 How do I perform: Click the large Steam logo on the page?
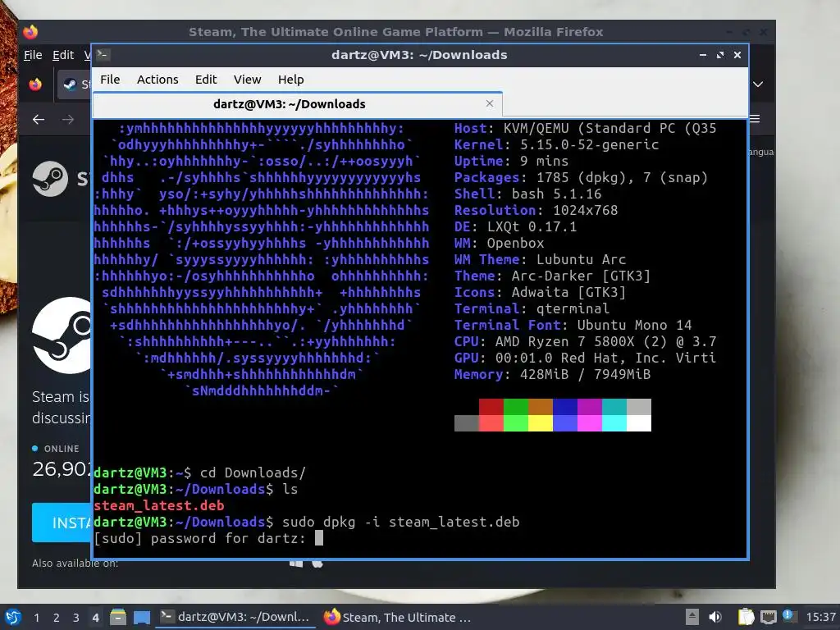point(62,336)
